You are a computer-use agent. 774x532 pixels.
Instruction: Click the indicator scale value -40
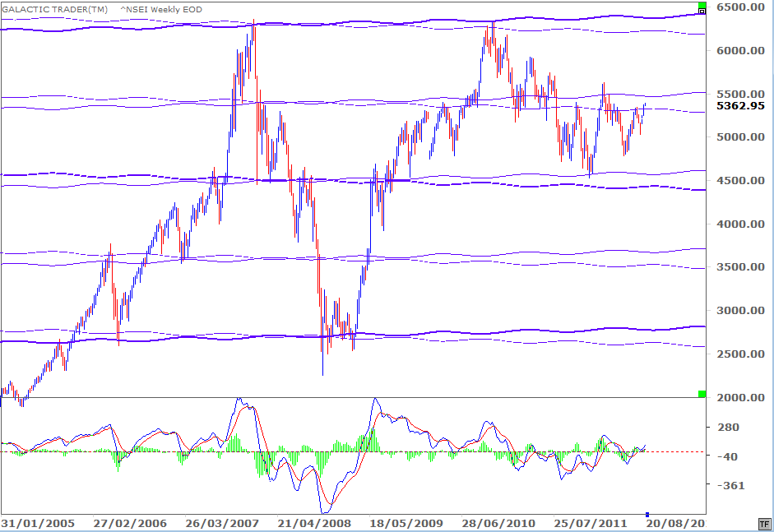pyautogui.click(x=726, y=456)
